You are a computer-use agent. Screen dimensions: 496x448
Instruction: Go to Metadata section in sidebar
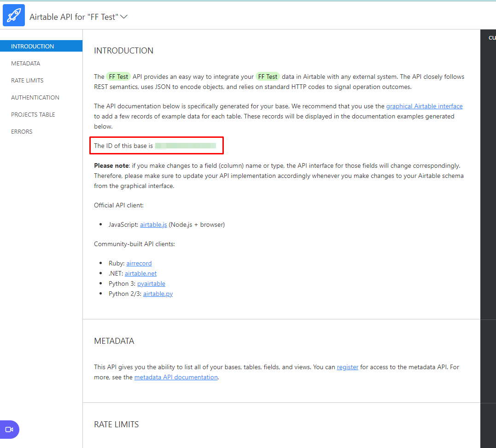[x=26, y=63]
